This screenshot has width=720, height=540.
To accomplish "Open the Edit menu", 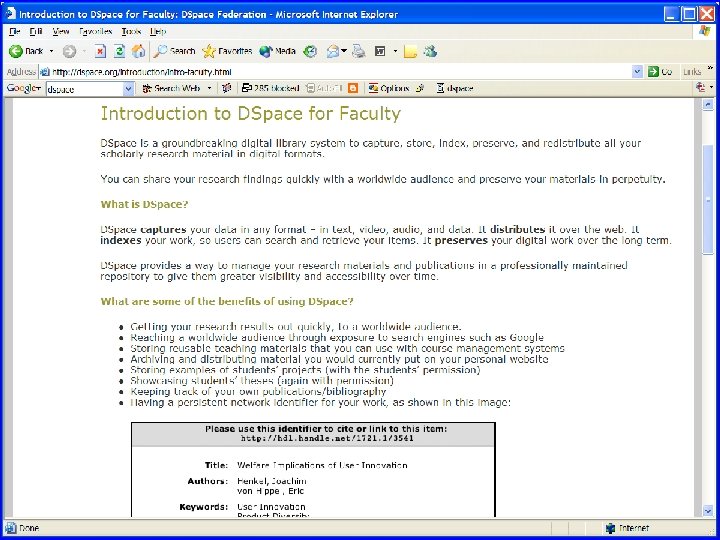I will click(x=36, y=32).
